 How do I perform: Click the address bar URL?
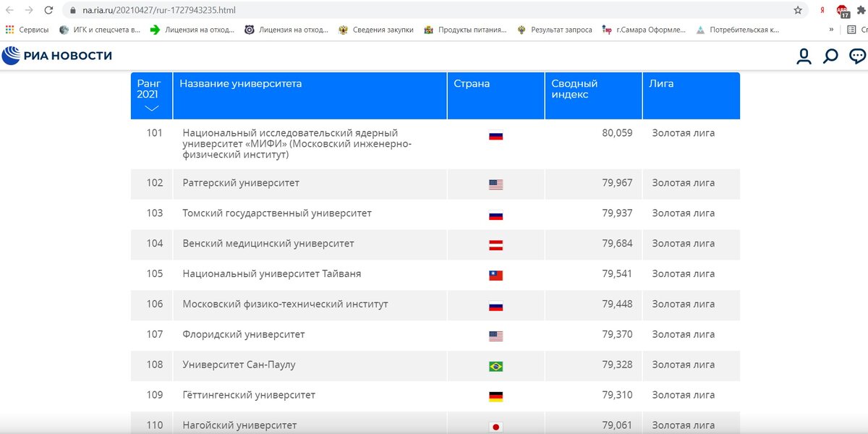[158, 10]
